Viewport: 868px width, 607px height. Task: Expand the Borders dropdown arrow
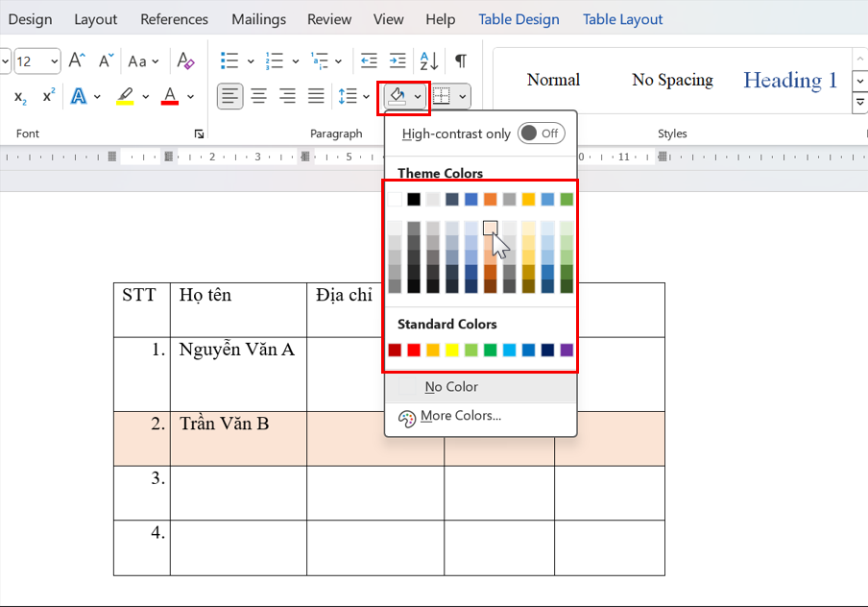(x=464, y=96)
